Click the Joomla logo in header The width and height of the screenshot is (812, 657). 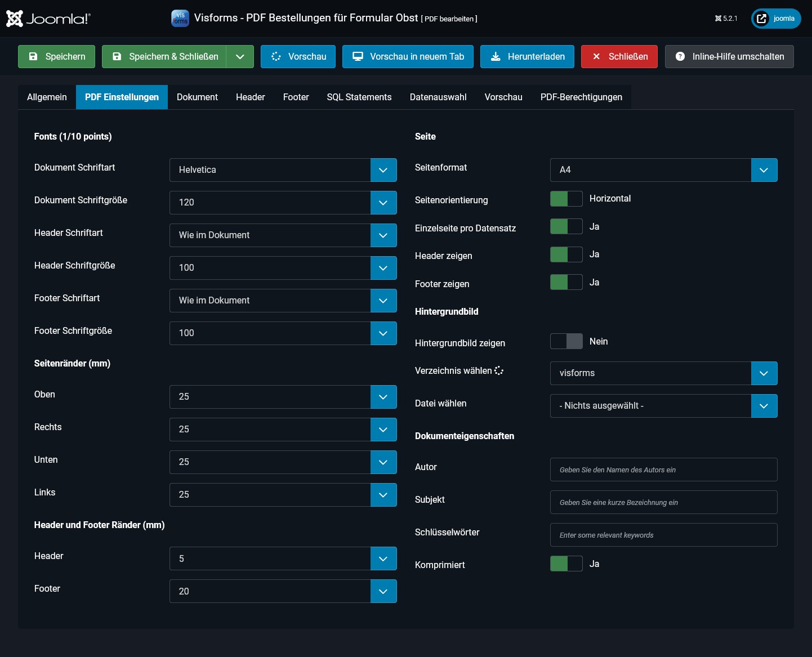[48, 19]
